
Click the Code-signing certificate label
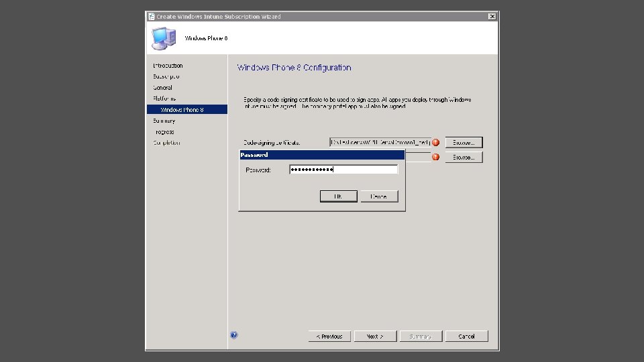pos(272,143)
